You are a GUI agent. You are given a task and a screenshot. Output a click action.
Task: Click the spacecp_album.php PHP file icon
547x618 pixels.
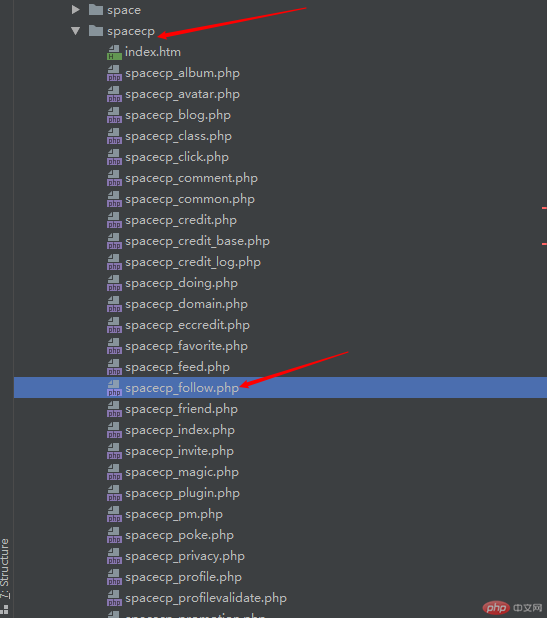click(x=114, y=73)
